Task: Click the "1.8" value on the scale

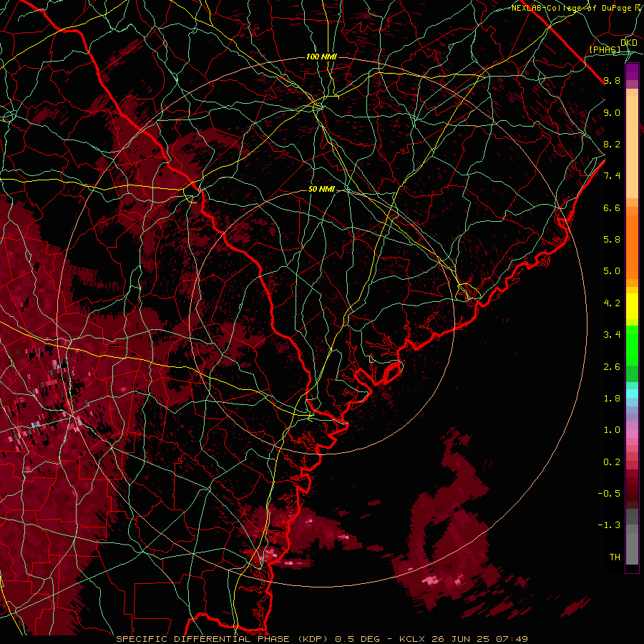Action: [x=612, y=399]
